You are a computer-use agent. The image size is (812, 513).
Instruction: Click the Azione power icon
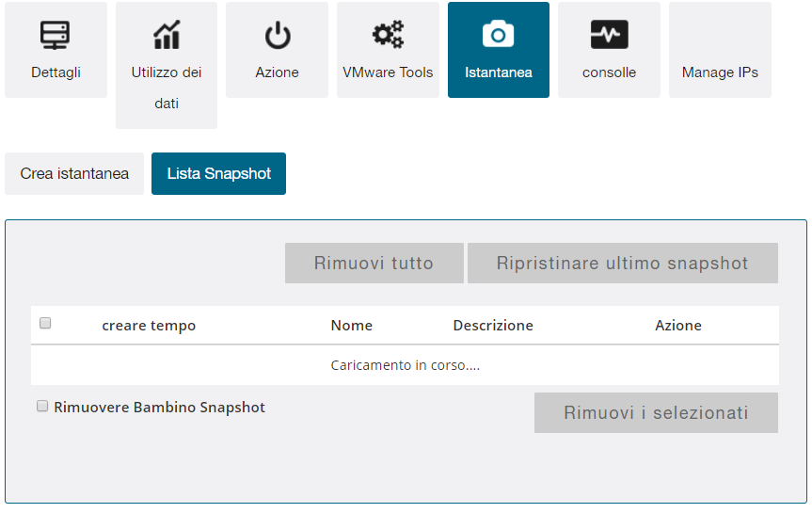(x=277, y=36)
